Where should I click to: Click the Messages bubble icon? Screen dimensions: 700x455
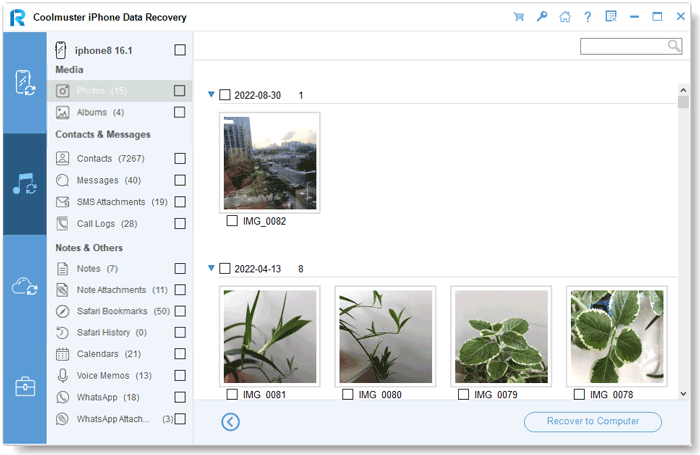(x=62, y=180)
